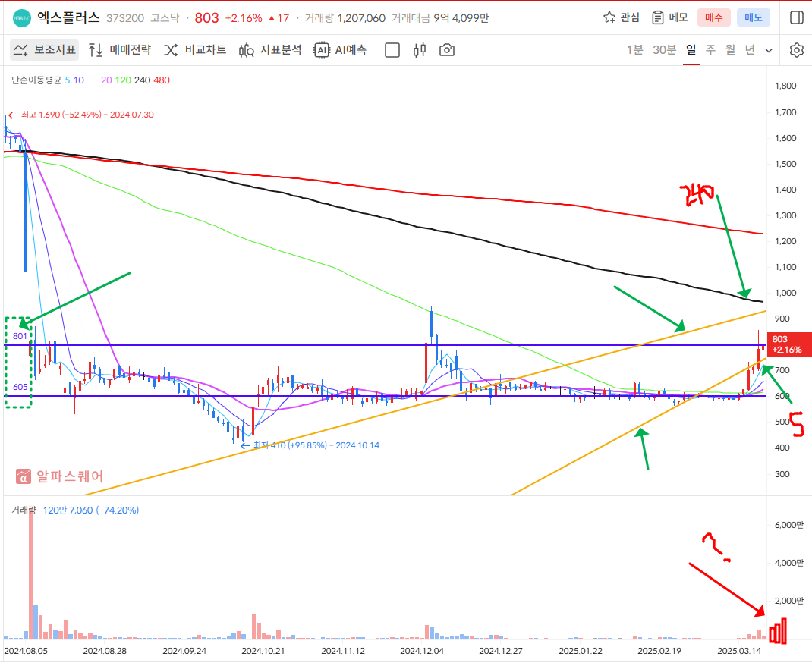The width and height of the screenshot is (812, 666).
Task: Click 6,000만 volume axis label
Action: (789, 525)
